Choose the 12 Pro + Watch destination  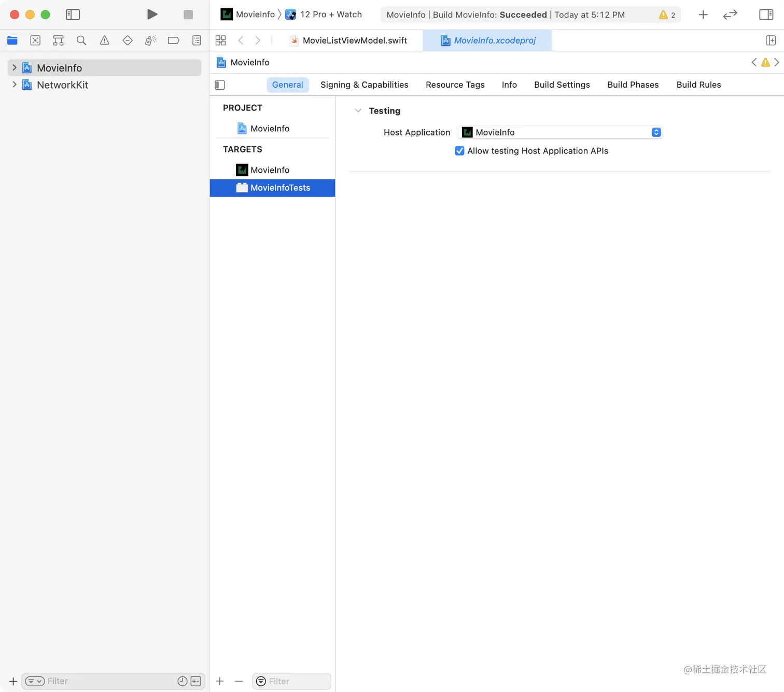coord(324,15)
